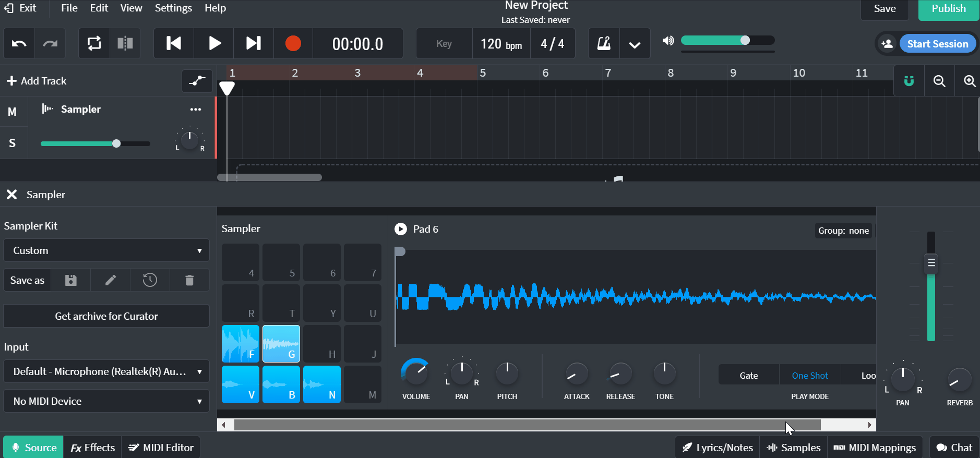
Task: Open Sampler track options menu
Action: click(196, 109)
